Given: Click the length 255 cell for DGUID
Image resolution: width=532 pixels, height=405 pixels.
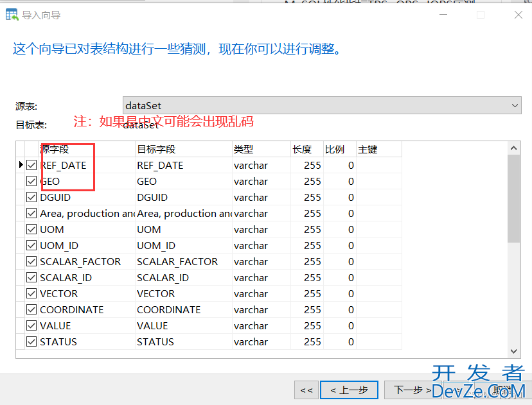Looking at the screenshot, I should pos(307,197).
